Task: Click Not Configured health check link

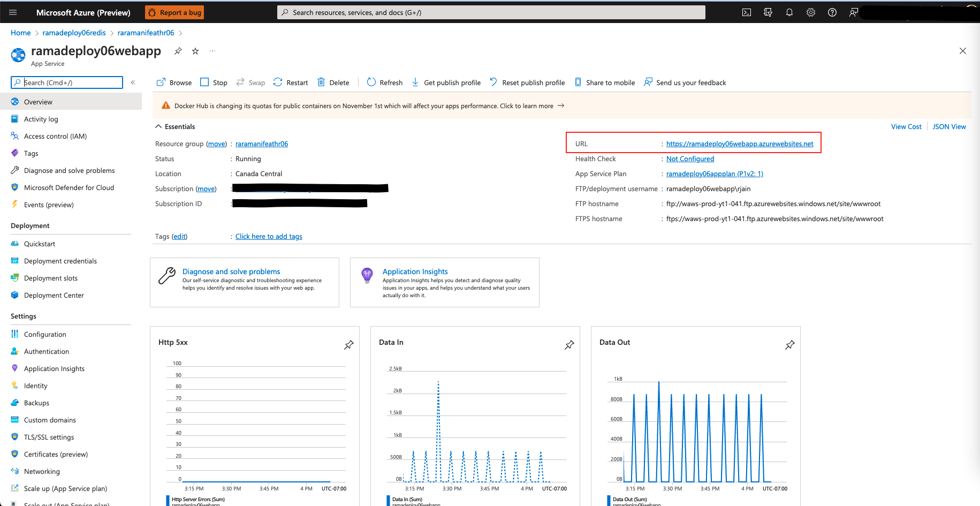Action: tap(690, 158)
